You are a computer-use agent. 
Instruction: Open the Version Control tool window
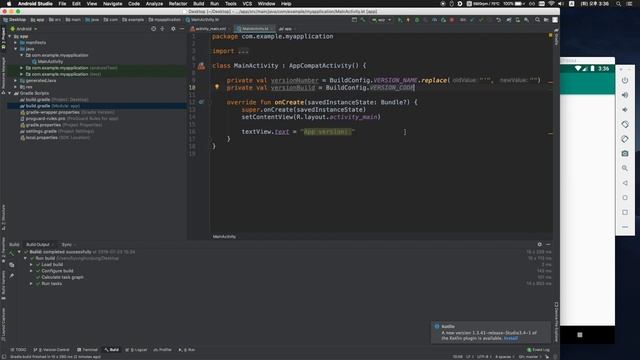click(x=51, y=350)
